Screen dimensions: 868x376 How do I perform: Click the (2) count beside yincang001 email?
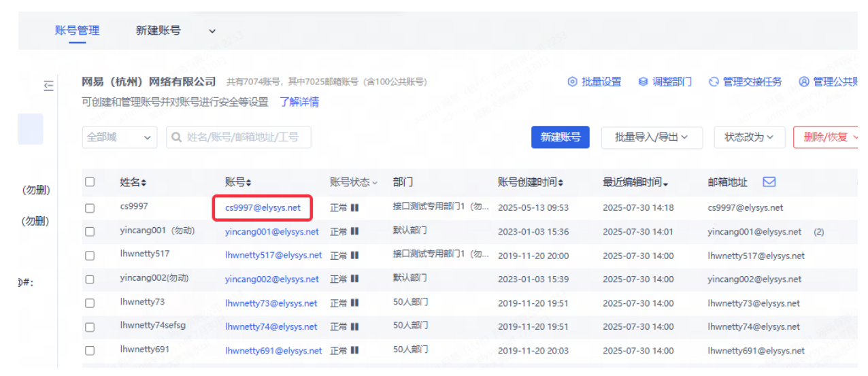point(819,232)
